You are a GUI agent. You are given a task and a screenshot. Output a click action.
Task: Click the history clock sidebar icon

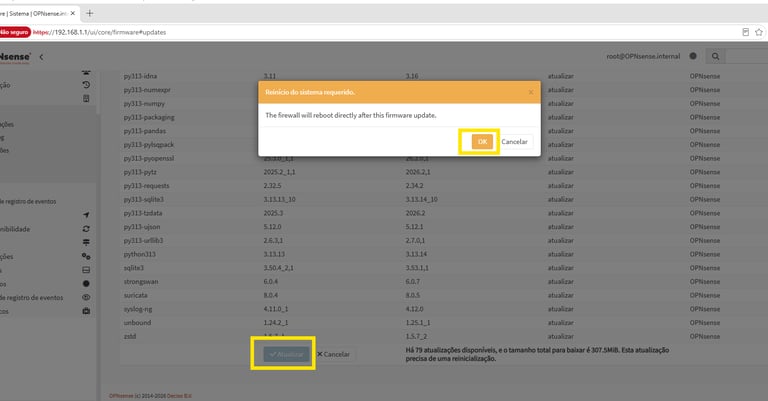86,85
